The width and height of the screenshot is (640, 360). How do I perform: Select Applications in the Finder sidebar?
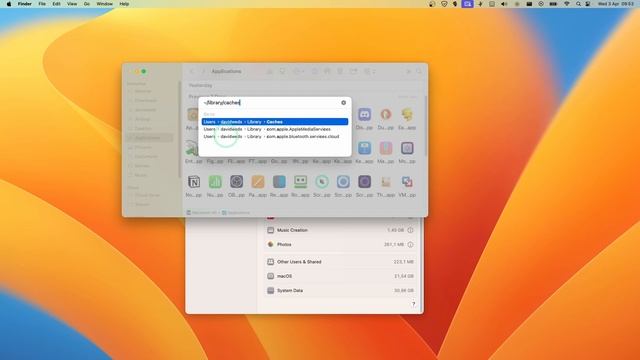click(x=148, y=138)
